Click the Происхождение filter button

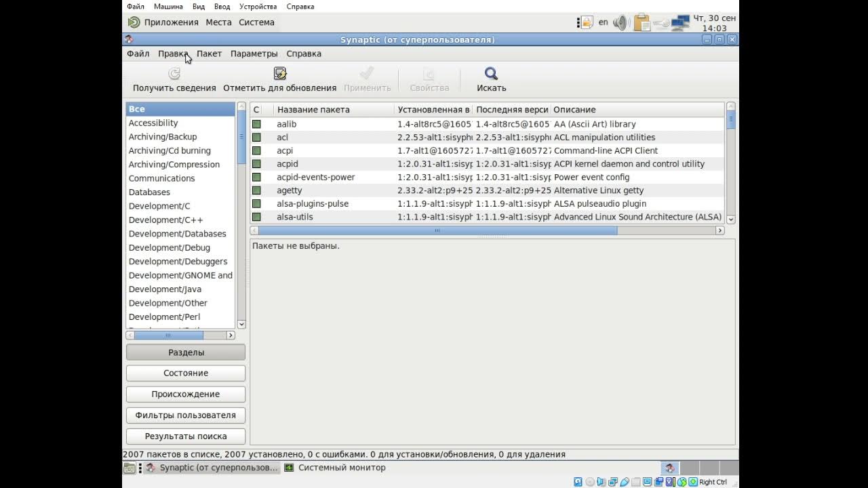click(x=186, y=394)
